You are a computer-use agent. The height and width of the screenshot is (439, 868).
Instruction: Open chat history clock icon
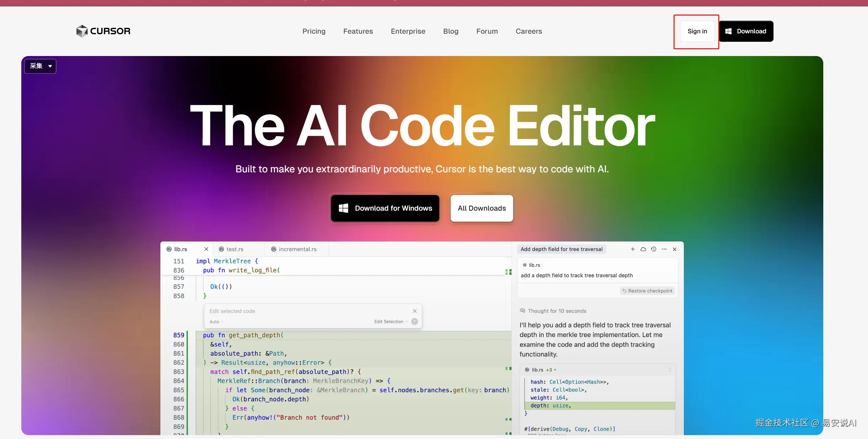pos(654,249)
